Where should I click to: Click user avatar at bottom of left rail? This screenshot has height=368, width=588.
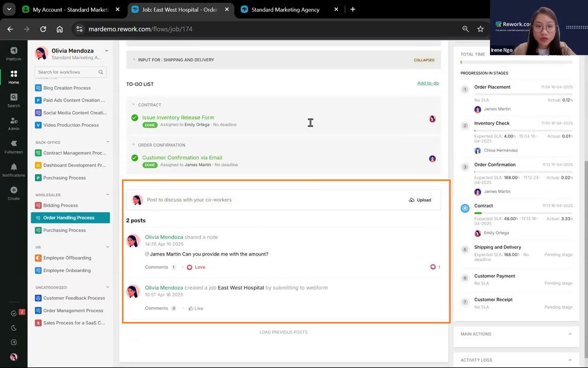(x=13, y=357)
